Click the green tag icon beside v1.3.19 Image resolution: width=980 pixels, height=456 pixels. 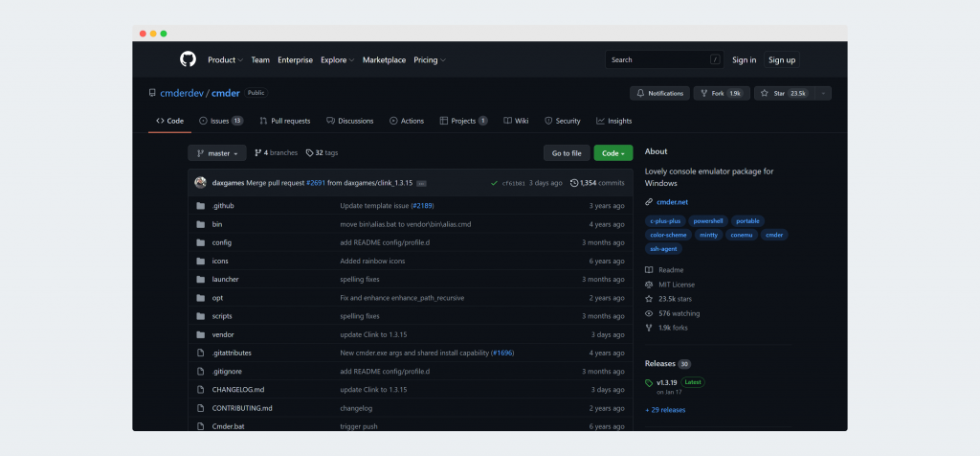[x=649, y=383]
